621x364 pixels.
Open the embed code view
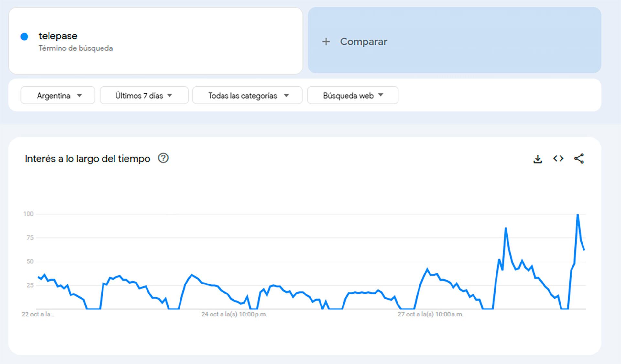pyautogui.click(x=558, y=158)
